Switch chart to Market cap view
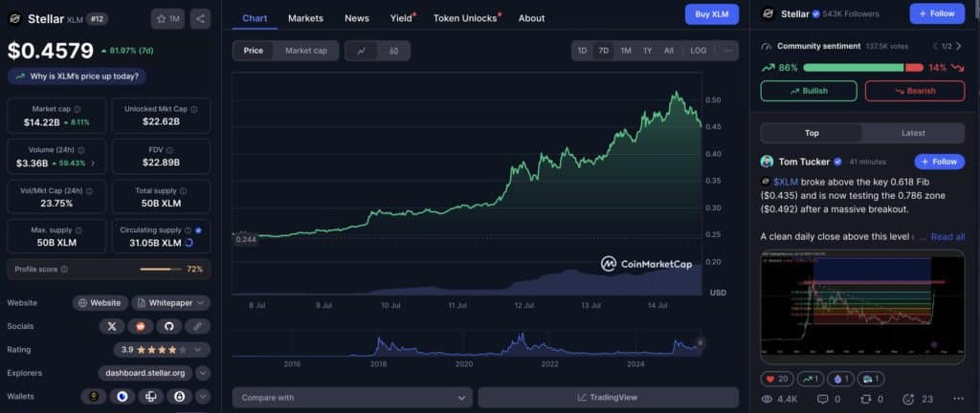 click(306, 51)
